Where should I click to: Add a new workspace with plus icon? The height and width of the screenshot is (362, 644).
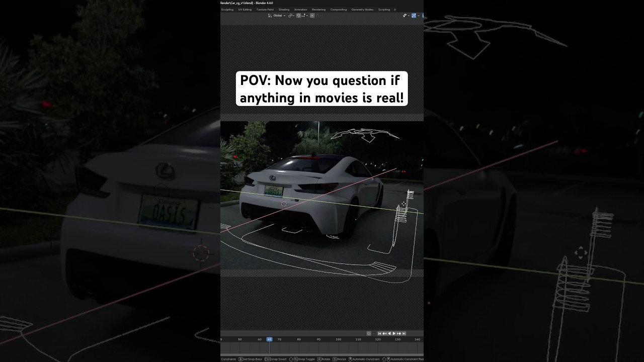click(x=395, y=10)
